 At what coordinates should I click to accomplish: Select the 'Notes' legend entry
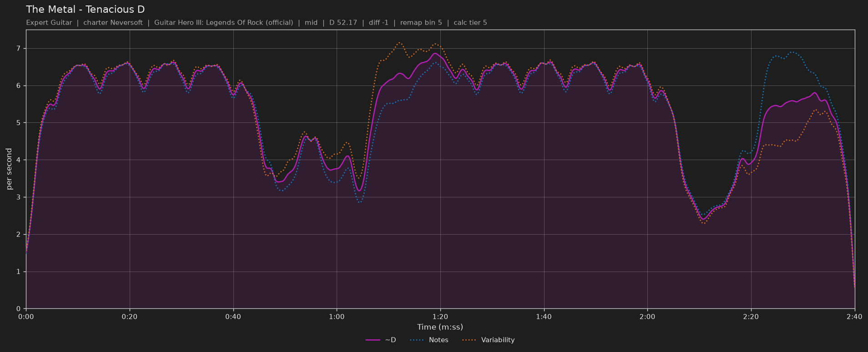[x=429, y=340]
